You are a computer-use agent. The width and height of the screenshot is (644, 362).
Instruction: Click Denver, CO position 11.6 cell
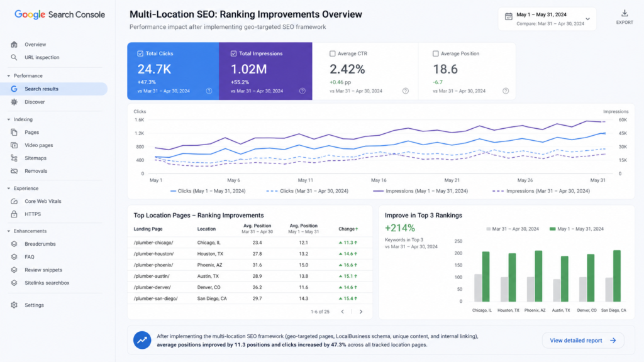point(304,287)
